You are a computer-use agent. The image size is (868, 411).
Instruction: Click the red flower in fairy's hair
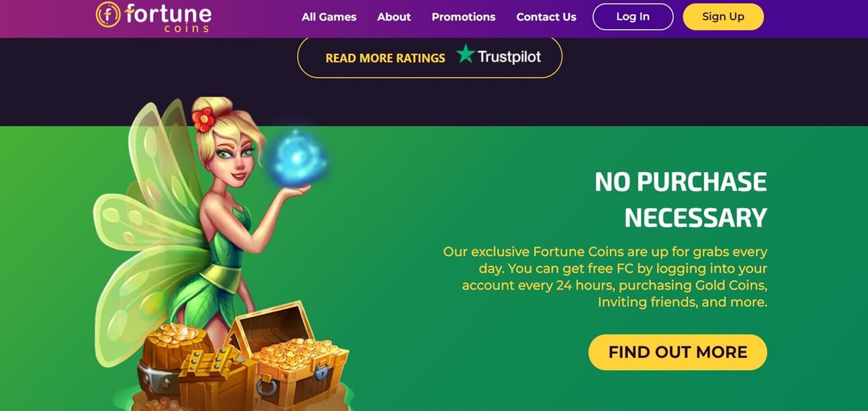202,119
